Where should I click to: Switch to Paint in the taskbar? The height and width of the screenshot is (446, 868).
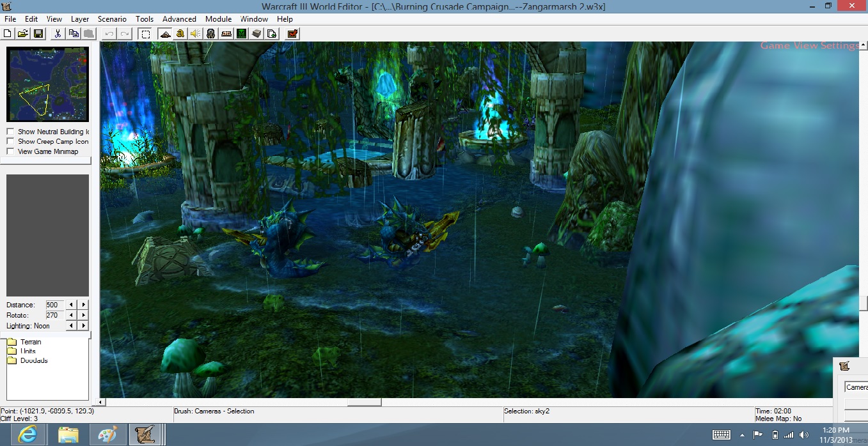(107, 434)
